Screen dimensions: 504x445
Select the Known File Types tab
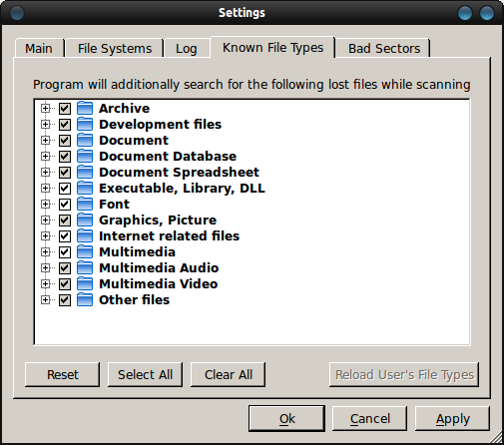[272, 47]
